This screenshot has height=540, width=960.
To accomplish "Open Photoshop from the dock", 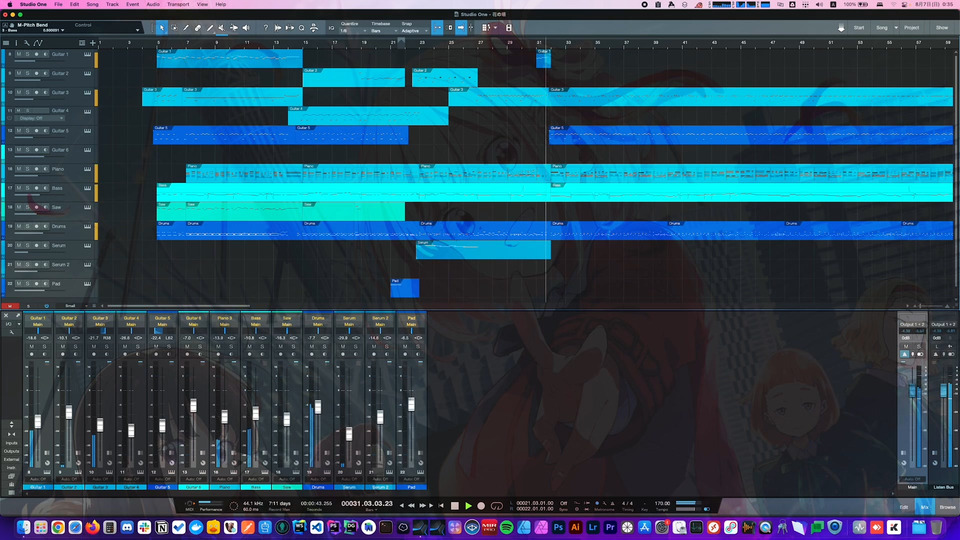I will 558,527.
